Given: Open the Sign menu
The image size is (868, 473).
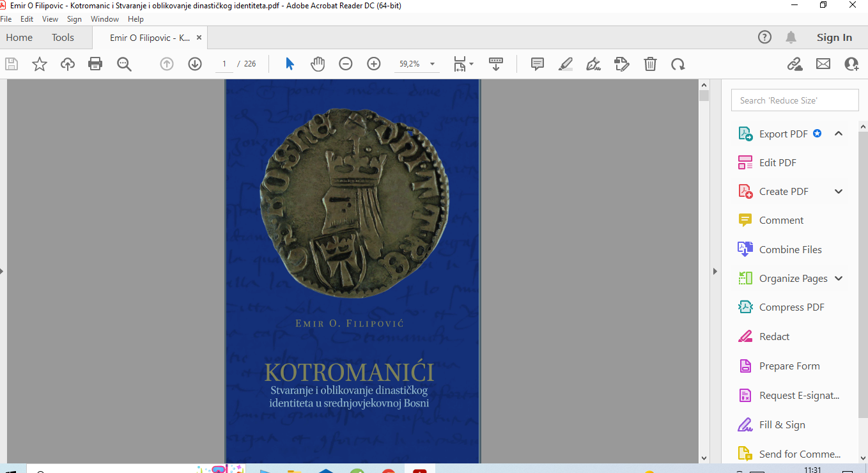Looking at the screenshot, I should [74, 19].
